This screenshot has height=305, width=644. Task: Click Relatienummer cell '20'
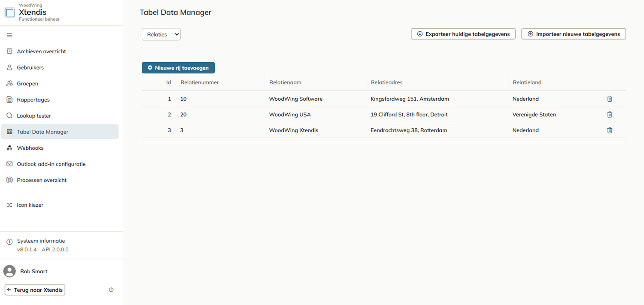tap(183, 115)
